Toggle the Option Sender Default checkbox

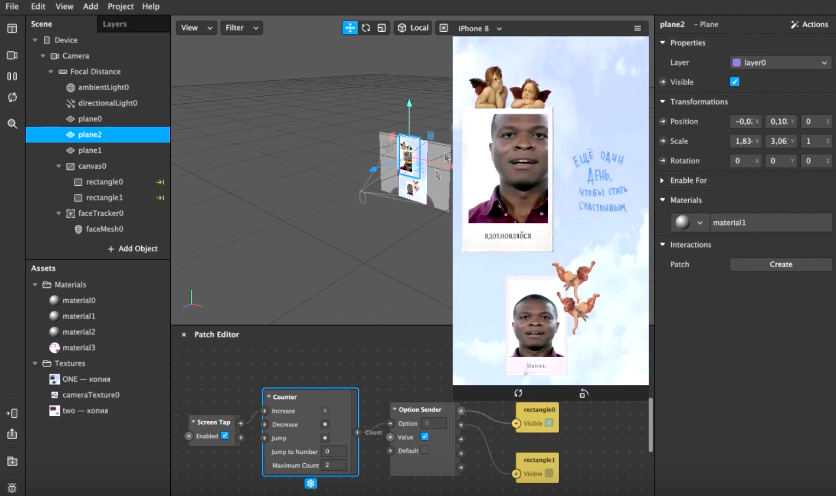(425, 450)
